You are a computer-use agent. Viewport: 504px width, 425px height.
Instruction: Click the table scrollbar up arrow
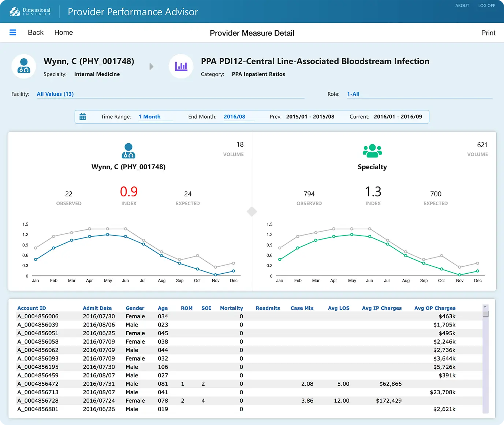485,307
